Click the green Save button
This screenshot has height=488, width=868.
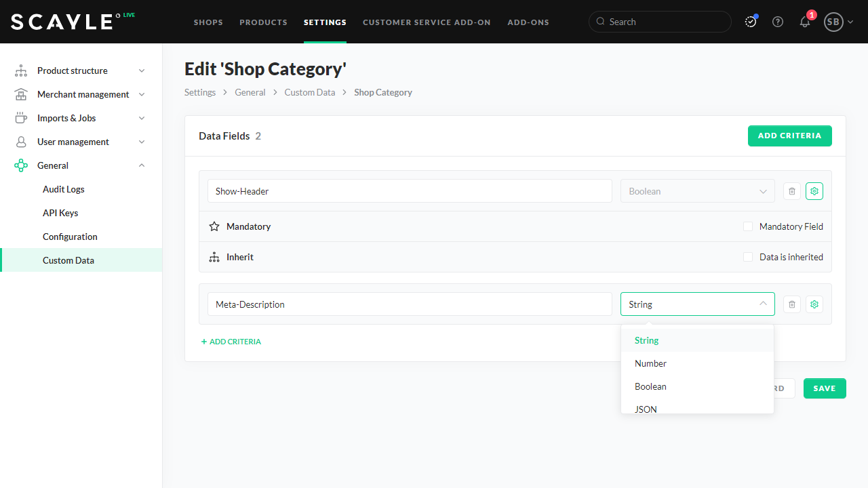[825, 388]
